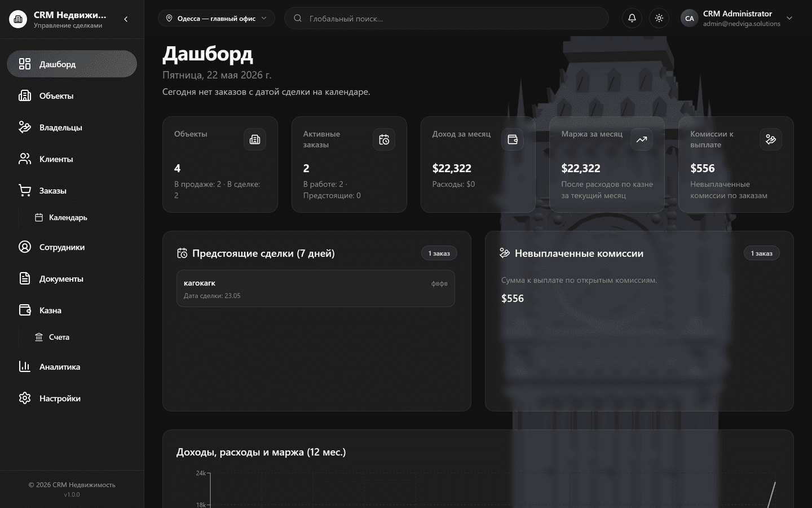Screen dimensions: 812x508
Task: Click the Расходы: $0 text
Action: pyautogui.click(x=453, y=184)
